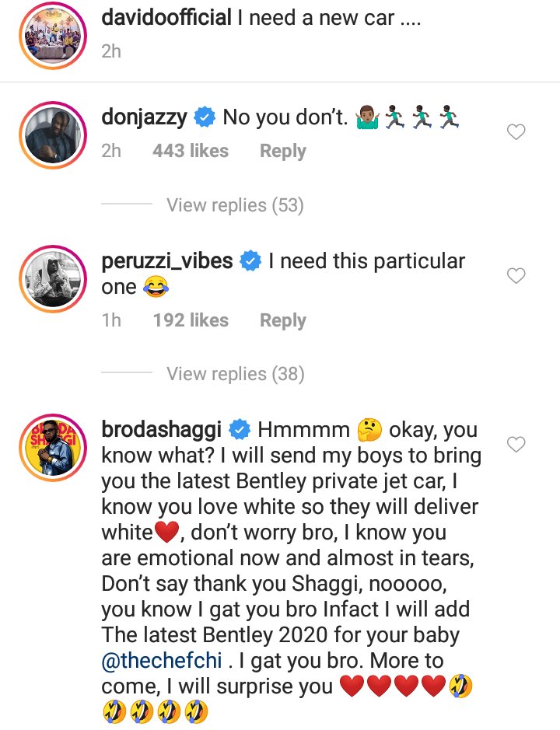Image resolution: width=560 pixels, height=730 pixels.
Task: View the 443 likes on donjazzy's comment
Action: 191,151
